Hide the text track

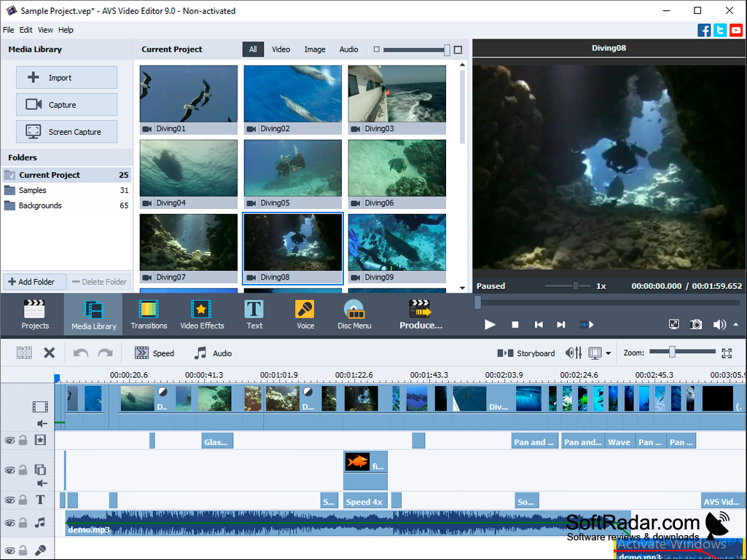[9, 500]
